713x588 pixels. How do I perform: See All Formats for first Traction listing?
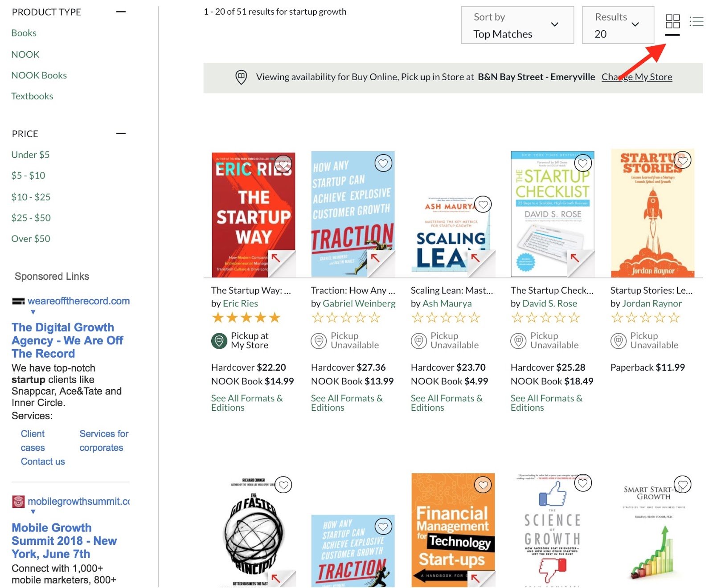pyautogui.click(x=347, y=403)
